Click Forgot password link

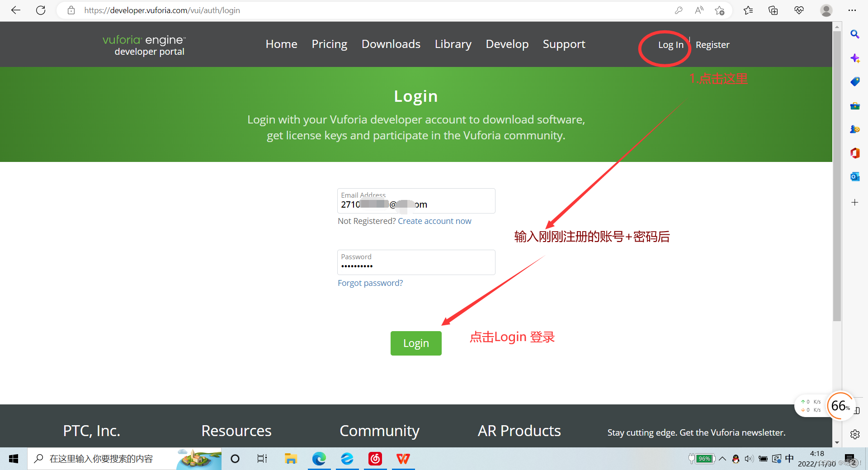370,283
